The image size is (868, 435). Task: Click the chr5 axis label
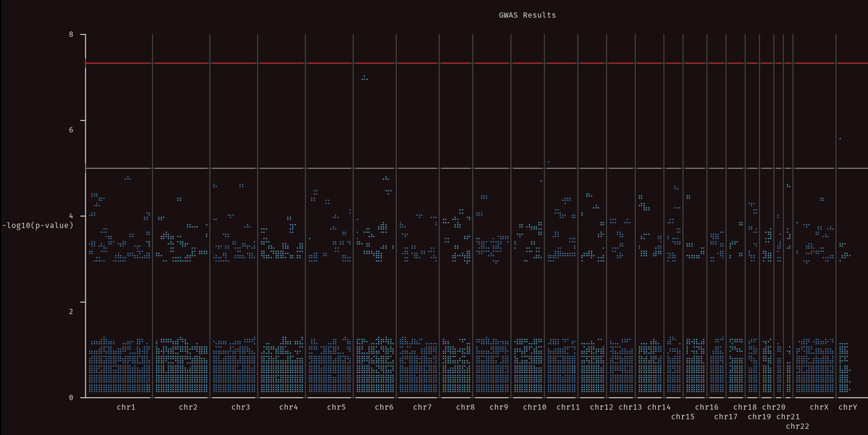point(336,407)
